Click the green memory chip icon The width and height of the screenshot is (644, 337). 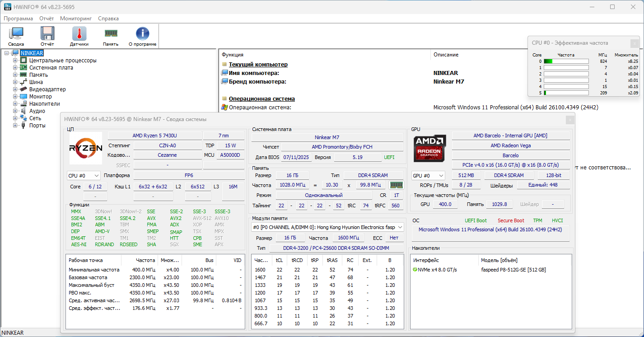396,185
